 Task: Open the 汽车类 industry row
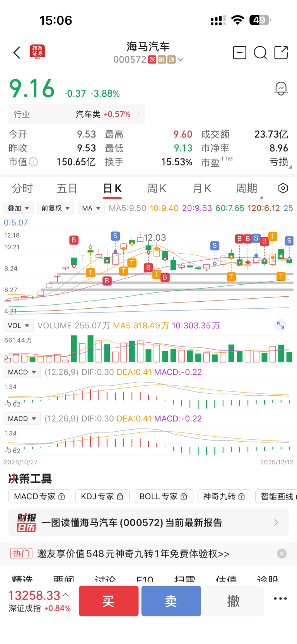pyautogui.click(x=77, y=114)
